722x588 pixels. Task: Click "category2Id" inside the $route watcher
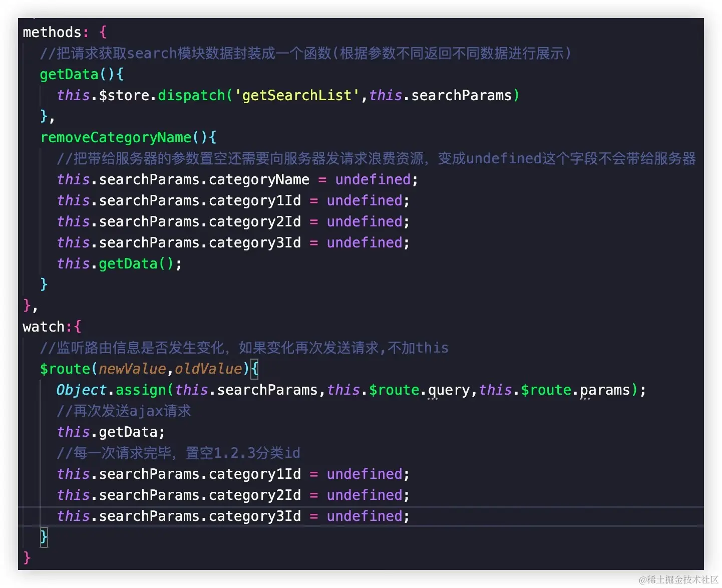[255, 495]
